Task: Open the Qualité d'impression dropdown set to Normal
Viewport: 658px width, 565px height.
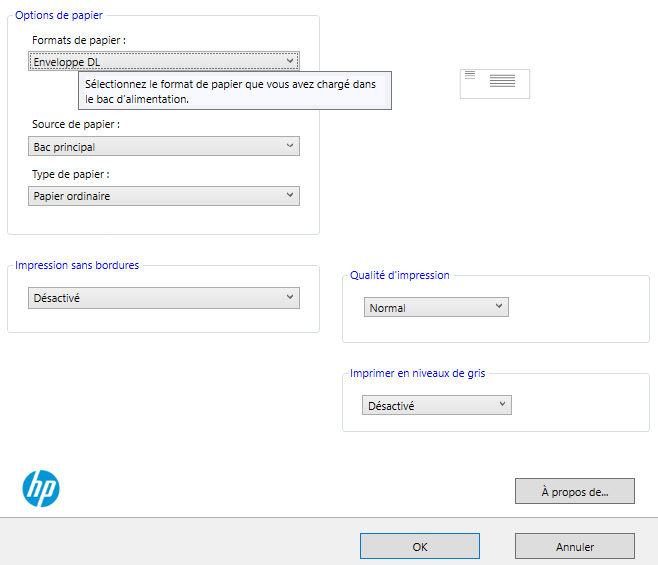Action: [436, 308]
